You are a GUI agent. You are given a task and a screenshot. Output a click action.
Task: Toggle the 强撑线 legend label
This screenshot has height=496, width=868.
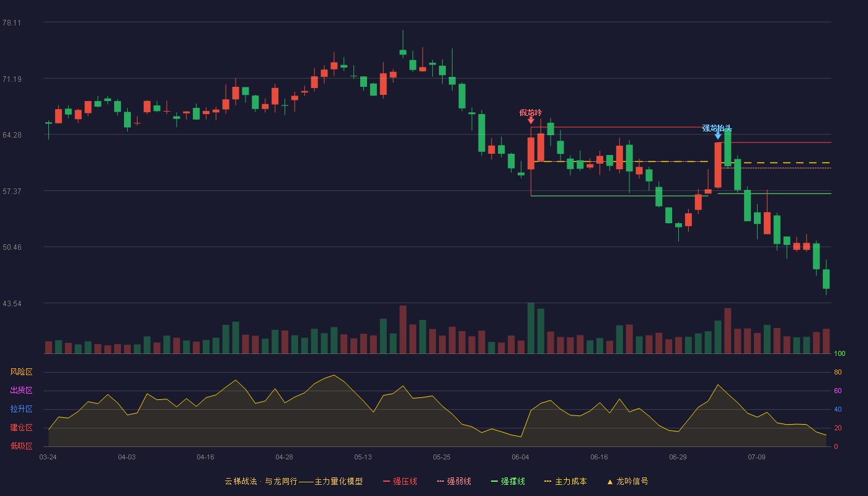pos(513,482)
